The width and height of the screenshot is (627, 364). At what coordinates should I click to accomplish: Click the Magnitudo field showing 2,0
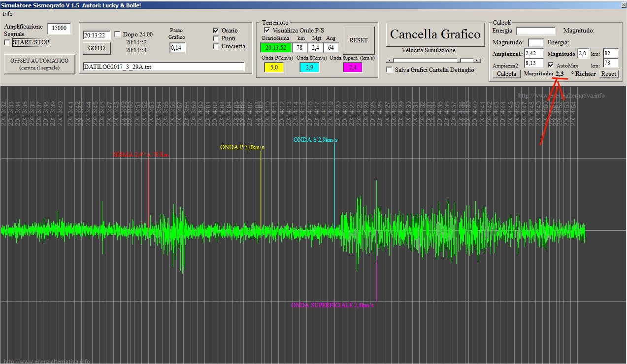click(583, 54)
